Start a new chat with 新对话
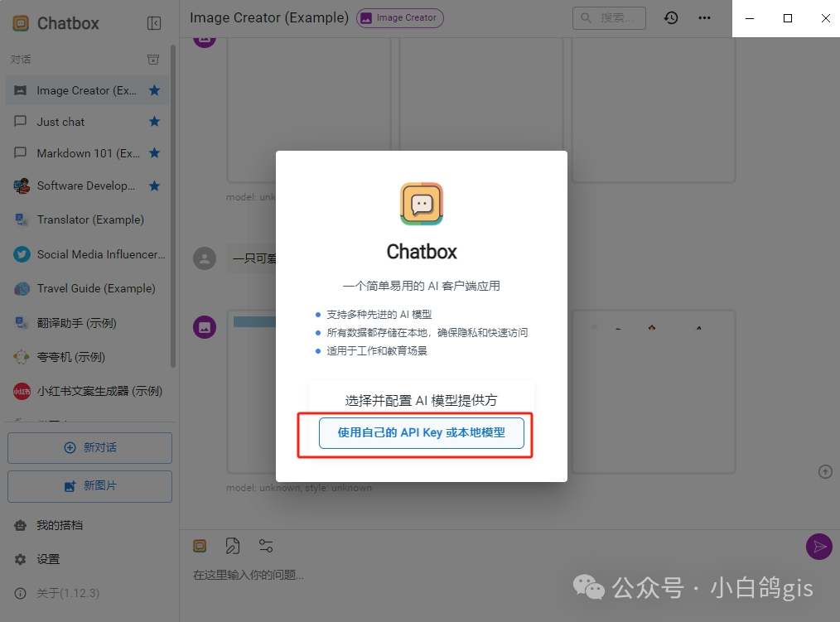This screenshot has width=840, height=622. tap(89, 447)
